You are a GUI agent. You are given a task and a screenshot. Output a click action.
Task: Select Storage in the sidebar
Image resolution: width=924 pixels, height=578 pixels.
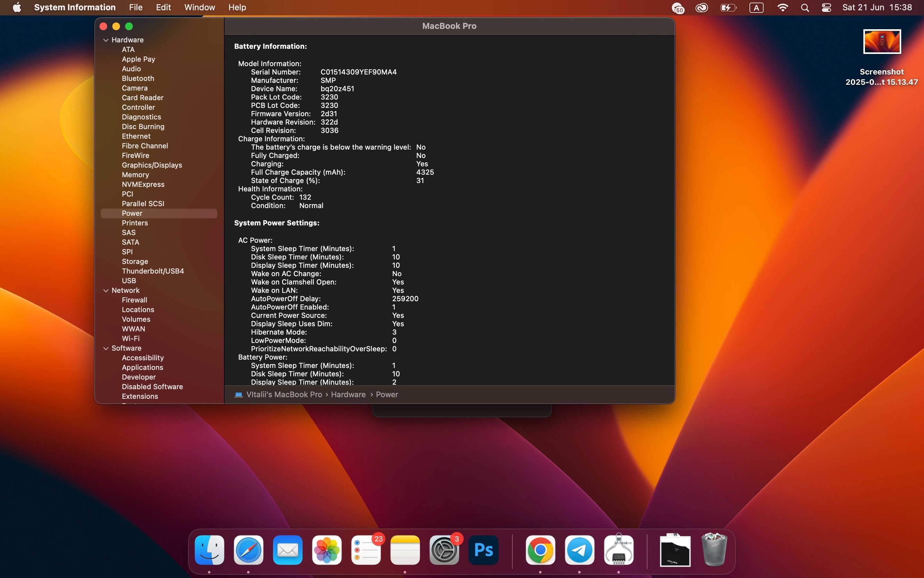coord(135,261)
